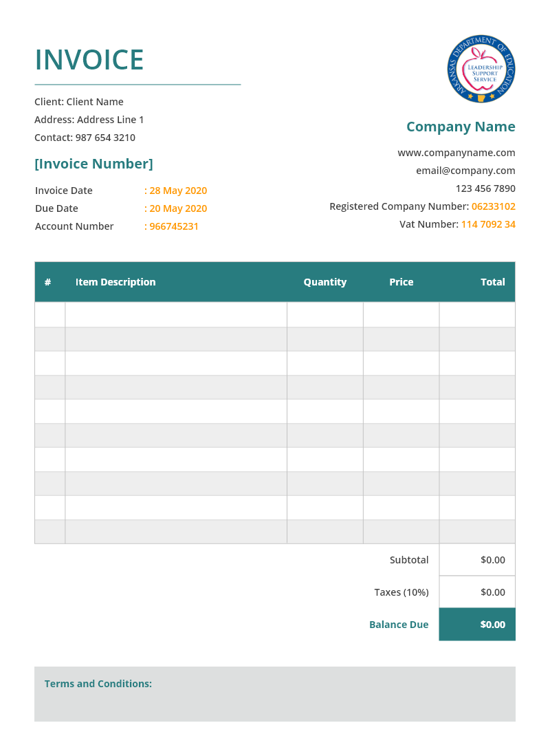Click the Company Name heading
The image size is (550, 756).
coord(461,127)
